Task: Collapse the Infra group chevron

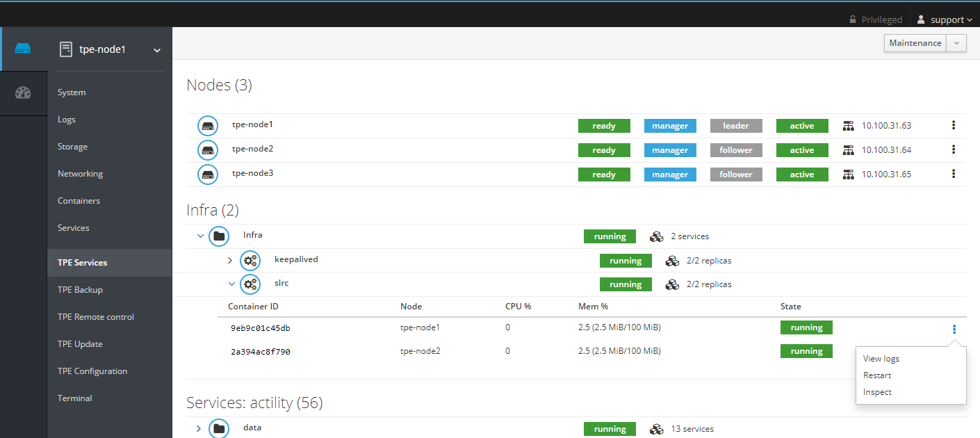Action: pos(201,236)
